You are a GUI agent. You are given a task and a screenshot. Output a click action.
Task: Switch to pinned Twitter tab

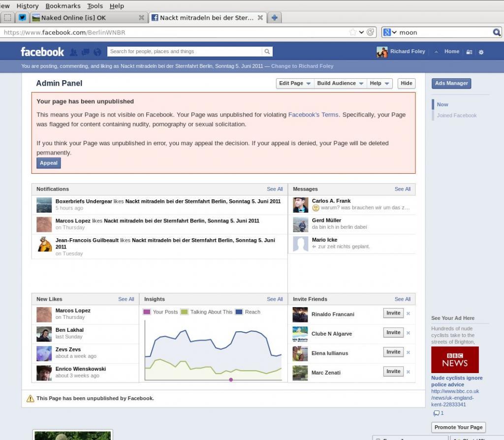[22, 17]
